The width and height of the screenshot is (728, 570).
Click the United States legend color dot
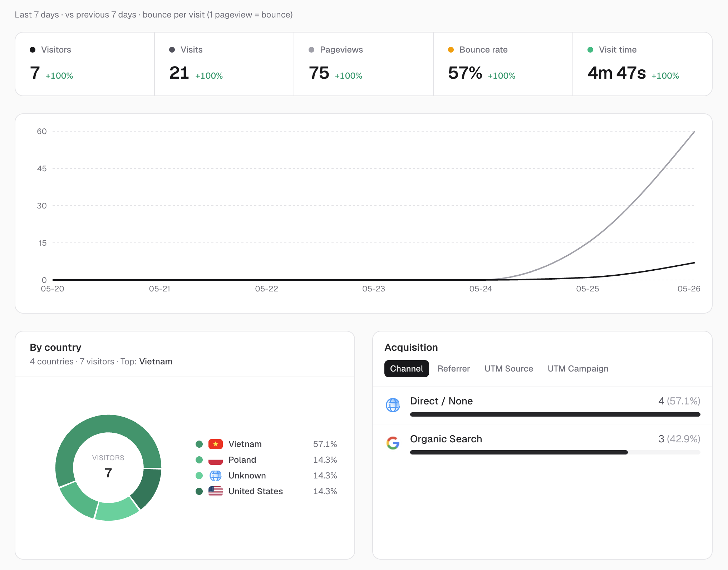pos(199,491)
